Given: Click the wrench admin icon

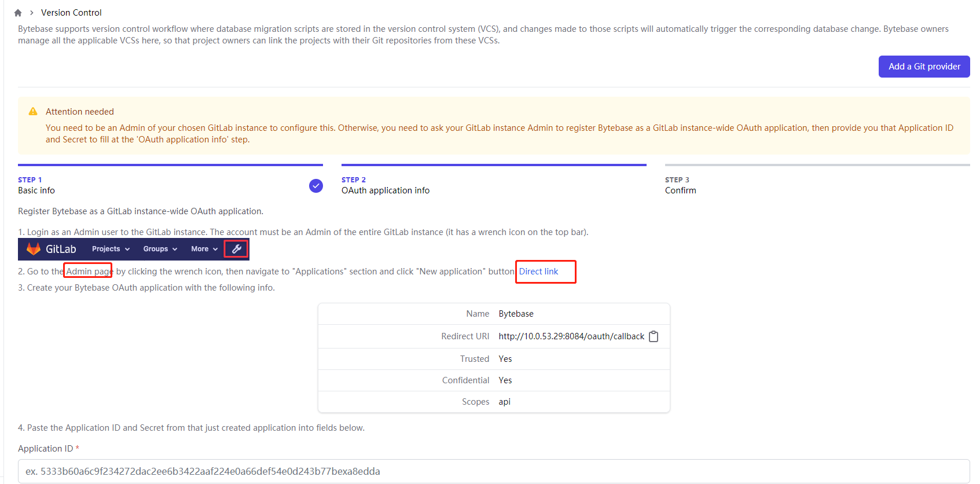Looking at the screenshot, I should tap(236, 249).
